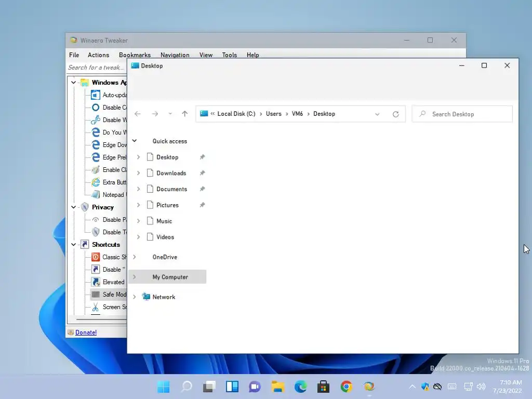The image size is (532, 399).
Task: Jump to Users in address breadcrumb
Action: (x=273, y=114)
